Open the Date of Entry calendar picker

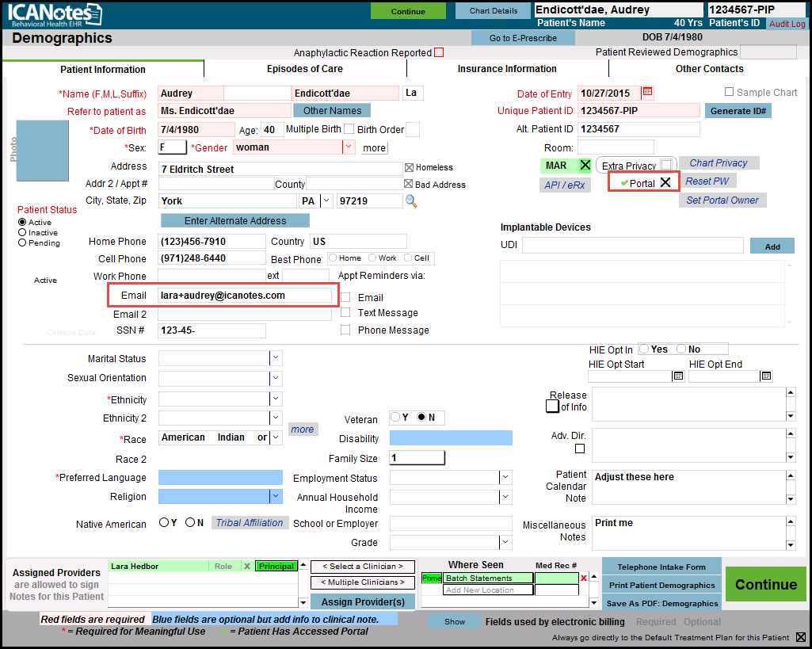[x=648, y=93]
